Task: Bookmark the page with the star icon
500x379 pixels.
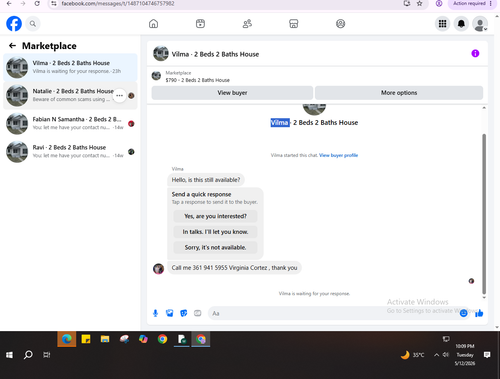Action: tap(420, 3)
